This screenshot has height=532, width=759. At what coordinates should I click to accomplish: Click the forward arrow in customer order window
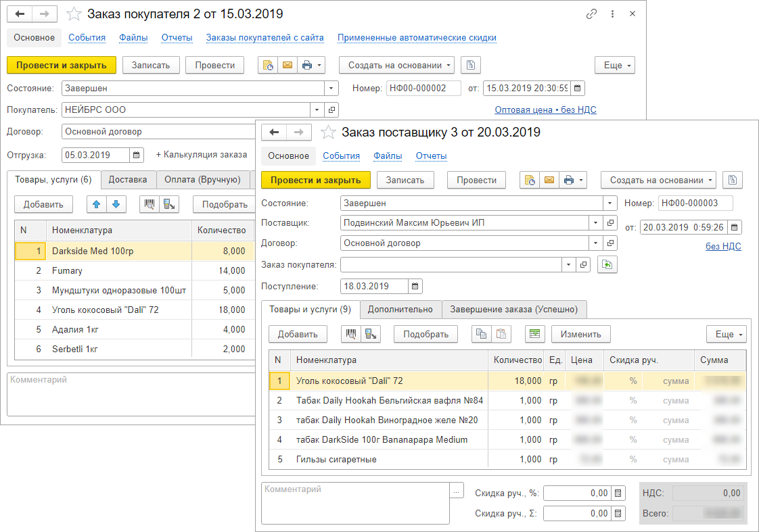coord(45,14)
